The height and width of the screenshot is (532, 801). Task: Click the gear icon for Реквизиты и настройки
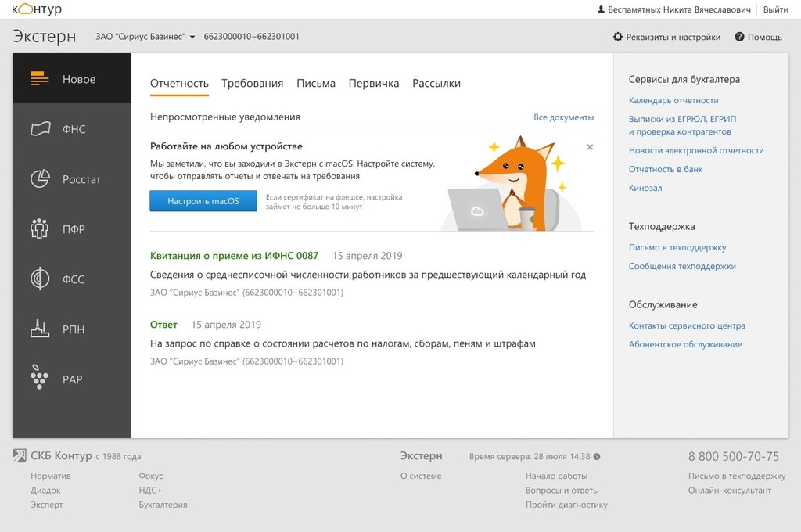coord(618,37)
